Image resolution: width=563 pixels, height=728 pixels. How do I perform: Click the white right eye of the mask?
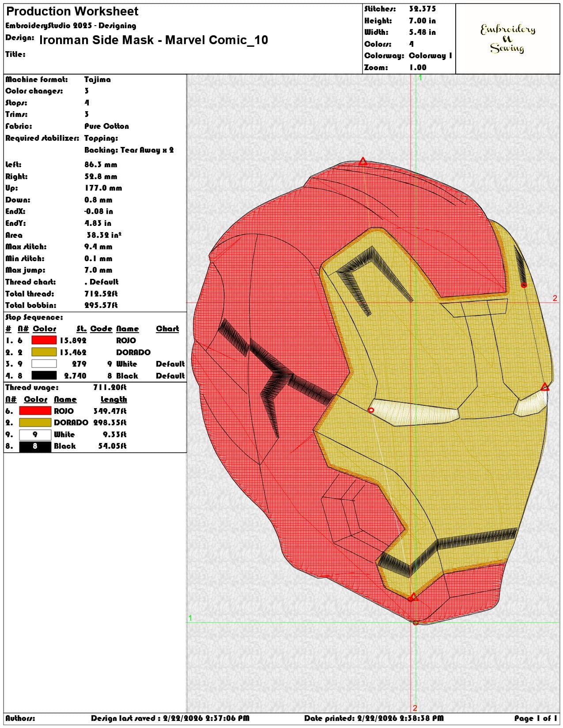click(530, 404)
